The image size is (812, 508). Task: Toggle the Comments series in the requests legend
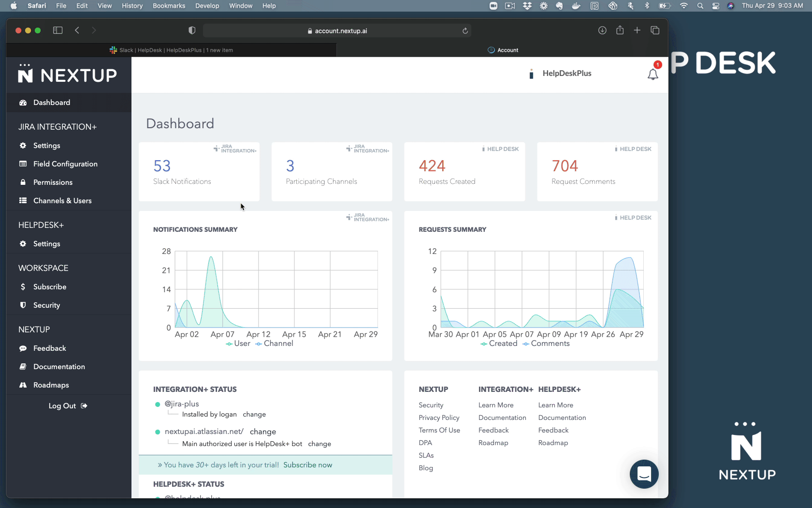(x=546, y=344)
